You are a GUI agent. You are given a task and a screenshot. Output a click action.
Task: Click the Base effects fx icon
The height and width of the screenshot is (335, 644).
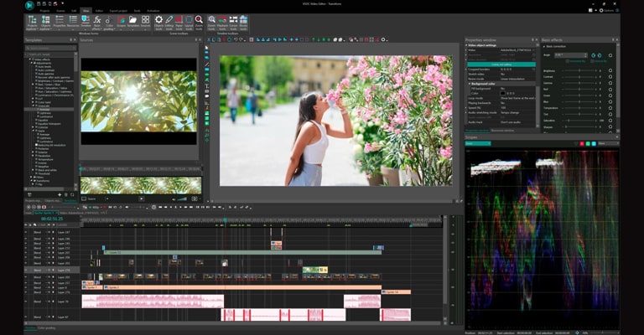pos(96,20)
